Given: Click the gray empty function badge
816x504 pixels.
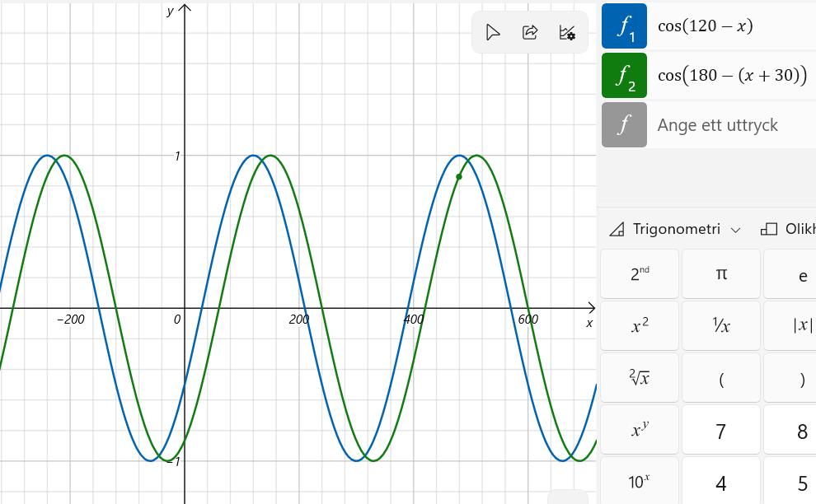Looking at the screenshot, I should click(x=624, y=125).
